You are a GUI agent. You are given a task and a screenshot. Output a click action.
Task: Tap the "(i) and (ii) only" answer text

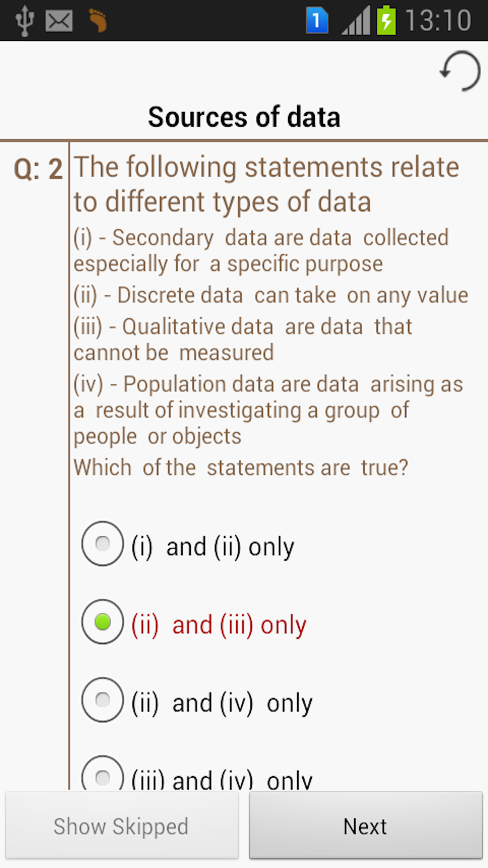212,547
